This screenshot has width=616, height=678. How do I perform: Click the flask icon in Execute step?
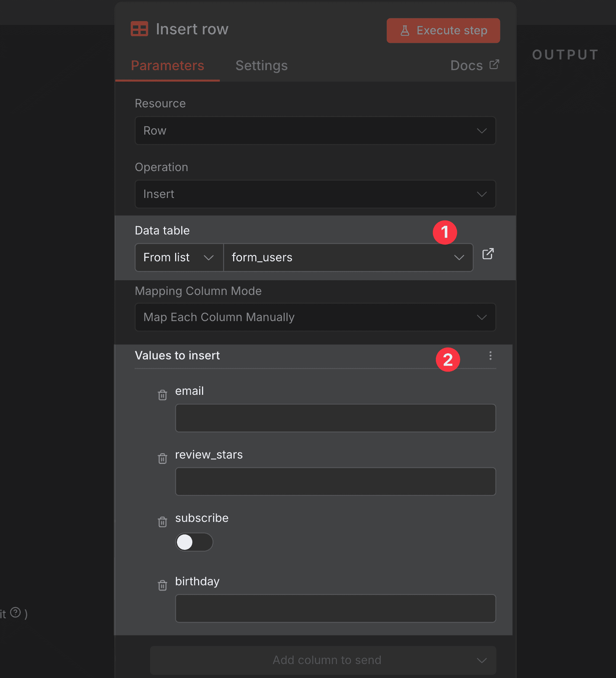point(405,30)
